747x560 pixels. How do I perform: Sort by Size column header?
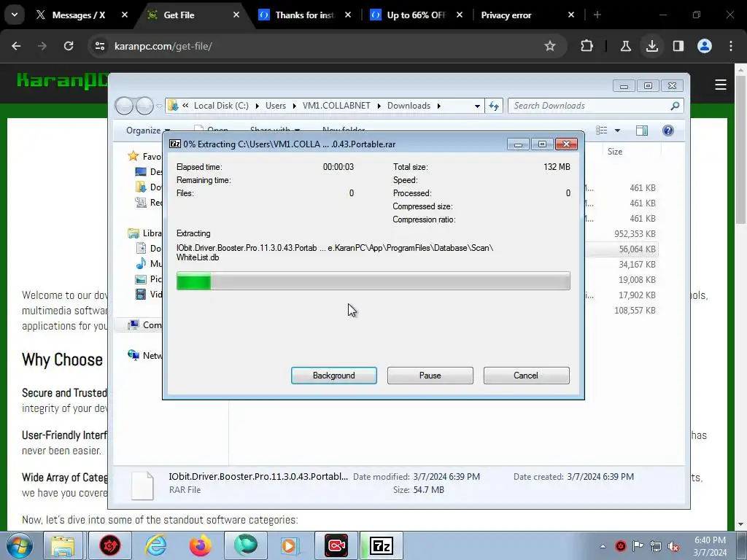tap(614, 152)
